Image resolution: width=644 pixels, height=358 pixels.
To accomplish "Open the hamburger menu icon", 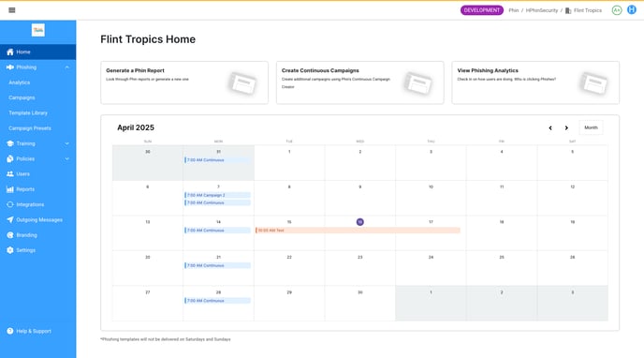I will pos(12,10).
